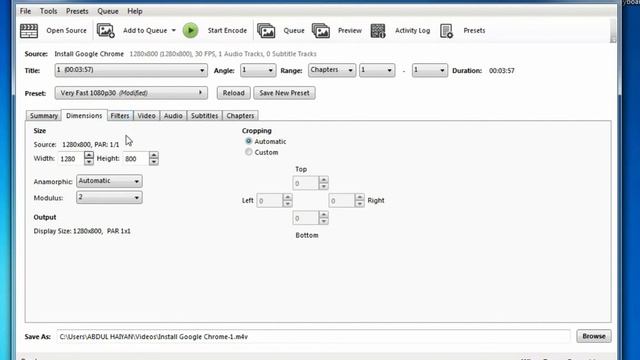Click the Width input field

click(x=71, y=159)
